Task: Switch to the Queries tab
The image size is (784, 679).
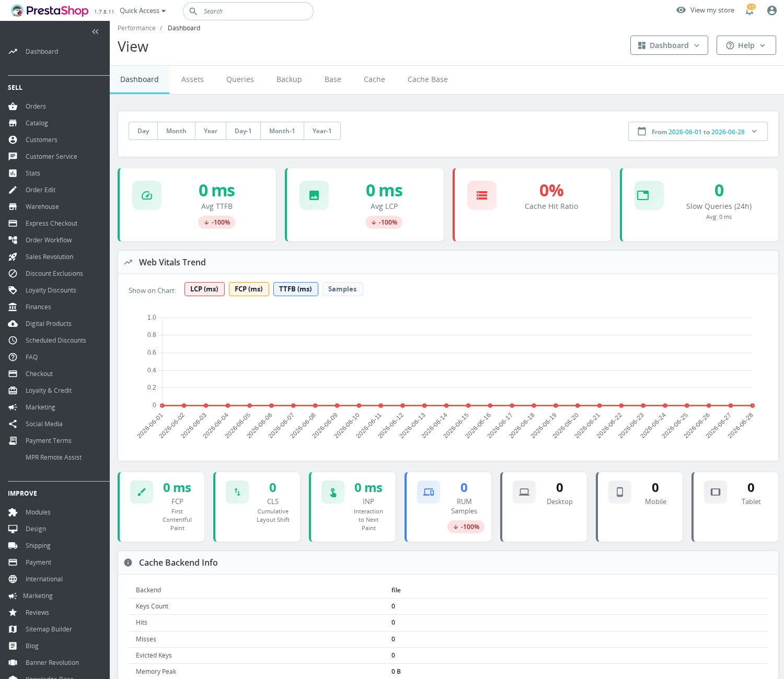Action: (x=240, y=79)
